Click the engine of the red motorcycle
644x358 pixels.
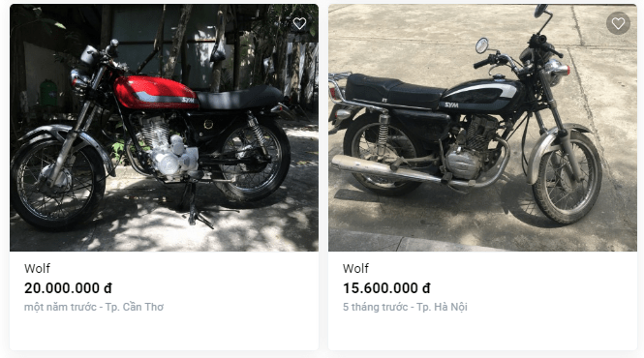[x=167, y=146]
